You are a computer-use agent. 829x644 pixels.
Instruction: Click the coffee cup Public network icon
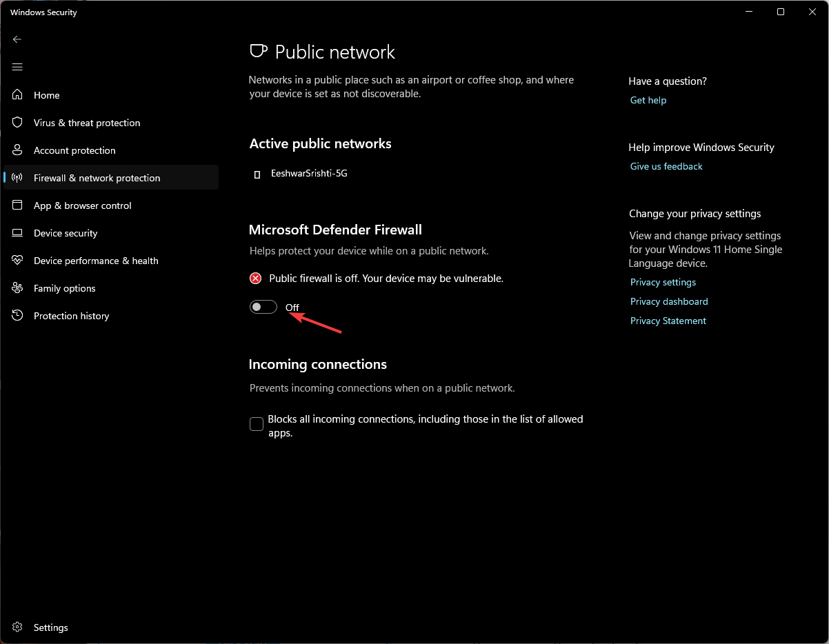258,52
